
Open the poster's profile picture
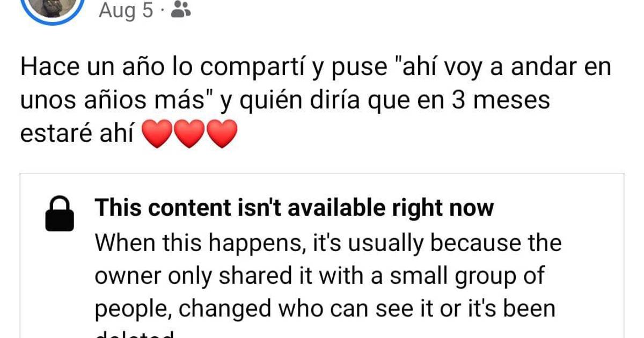pos(52,9)
